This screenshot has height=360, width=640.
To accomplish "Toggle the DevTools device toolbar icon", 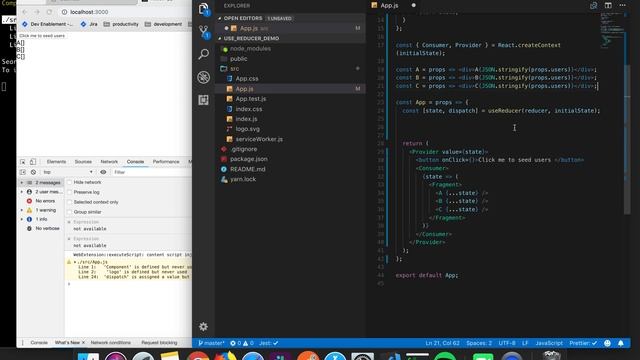I will click(33, 162).
